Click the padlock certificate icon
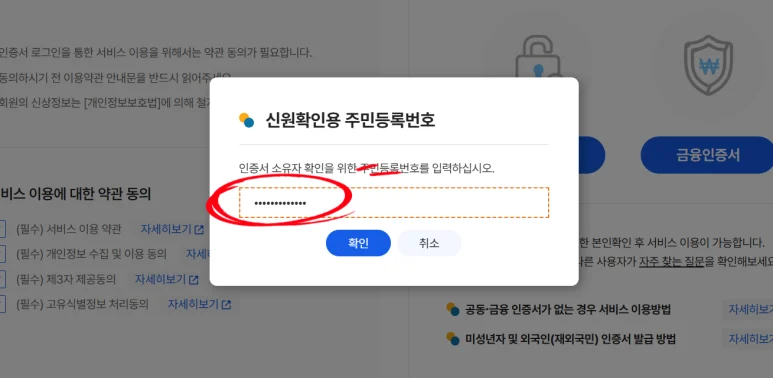The image size is (773, 378). point(538,57)
